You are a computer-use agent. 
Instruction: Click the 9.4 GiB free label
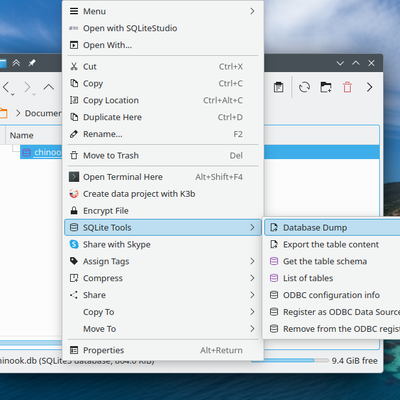click(x=354, y=361)
